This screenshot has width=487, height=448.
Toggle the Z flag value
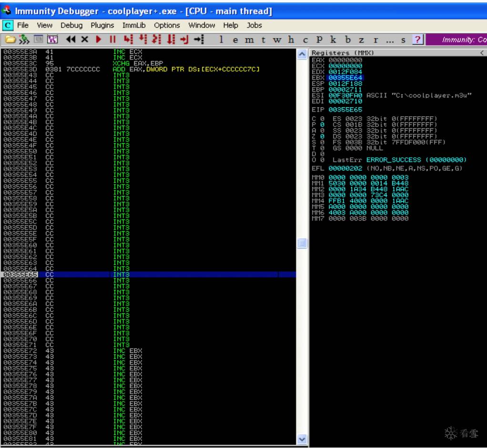pos(323,136)
